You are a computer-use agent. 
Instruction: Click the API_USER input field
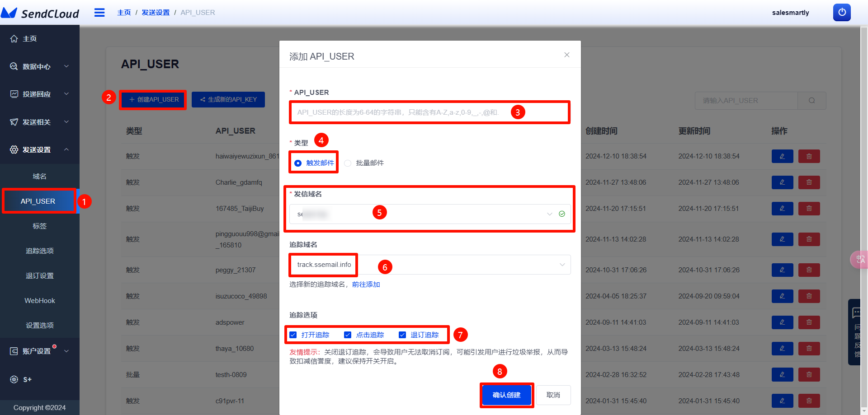click(429, 112)
